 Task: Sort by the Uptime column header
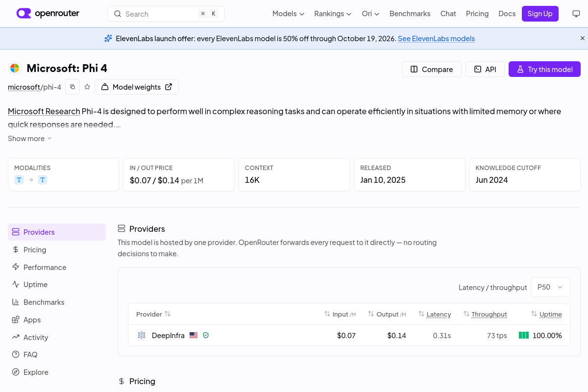[x=546, y=314]
